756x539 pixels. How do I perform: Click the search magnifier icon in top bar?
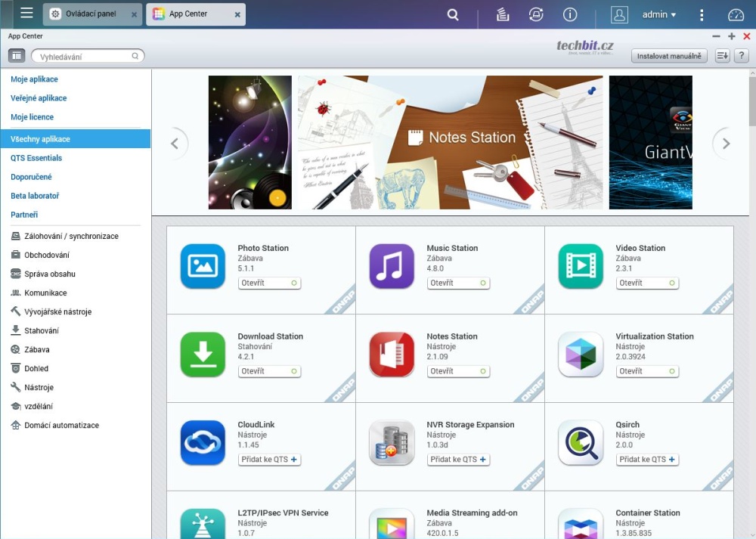(453, 14)
